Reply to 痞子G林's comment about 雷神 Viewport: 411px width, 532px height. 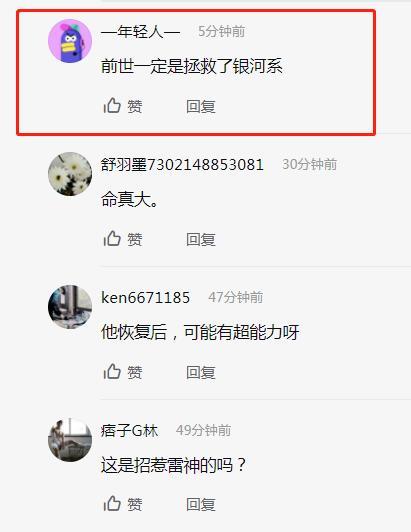pos(201,505)
